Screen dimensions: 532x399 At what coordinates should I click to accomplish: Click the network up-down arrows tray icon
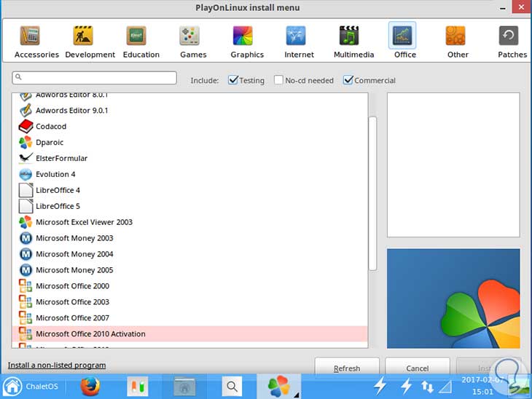(x=427, y=387)
